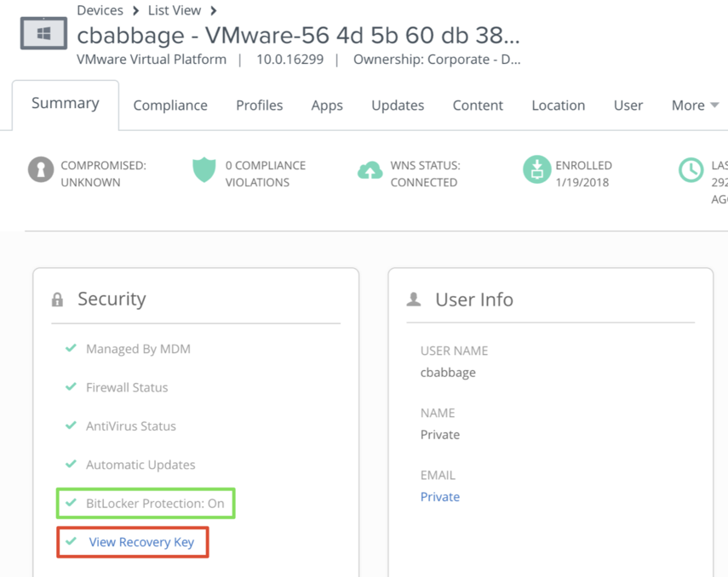The image size is (728, 577).
Task: Click the Security padlock icon
Action: pyautogui.click(x=58, y=300)
